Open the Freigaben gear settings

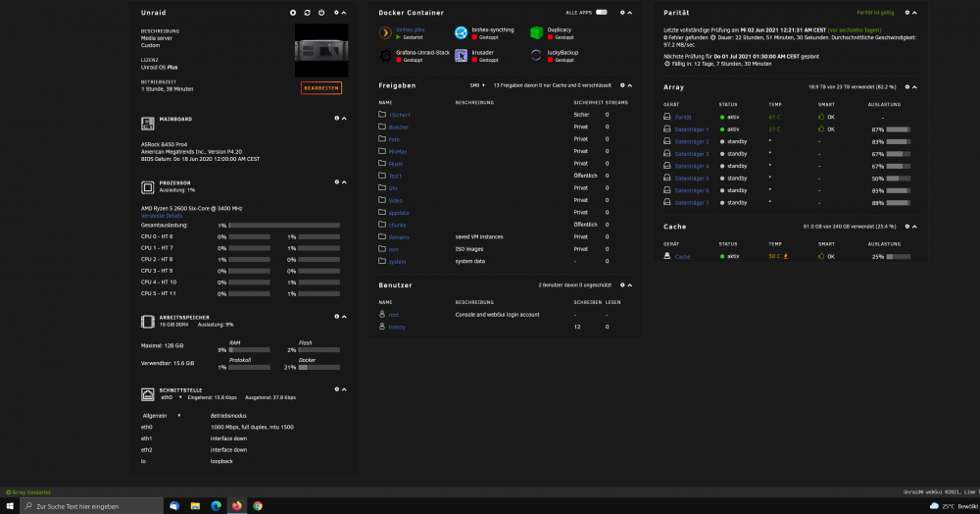622,85
